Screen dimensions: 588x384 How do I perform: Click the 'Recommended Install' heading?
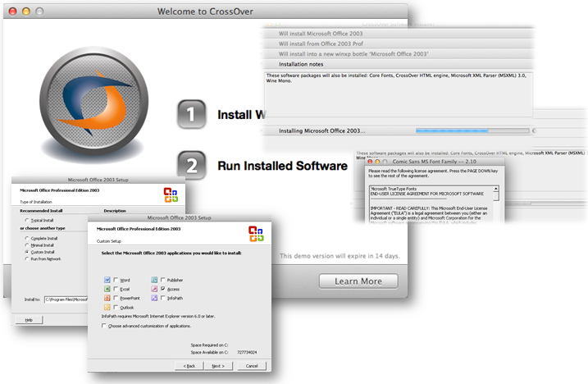click(x=41, y=211)
